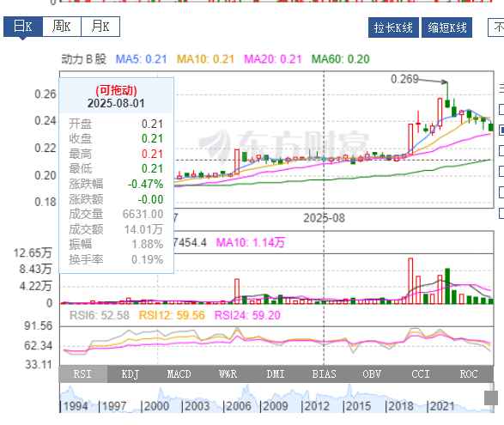Click the 2015 mark on the timeline
Image resolution: width=504 pixels, height=425 pixels.
point(358,406)
